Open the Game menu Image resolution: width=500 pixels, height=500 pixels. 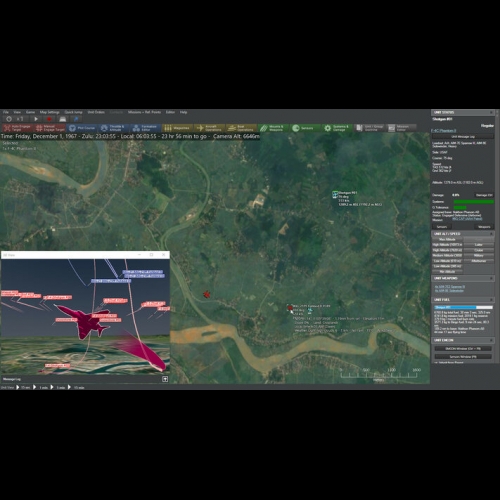[30, 112]
